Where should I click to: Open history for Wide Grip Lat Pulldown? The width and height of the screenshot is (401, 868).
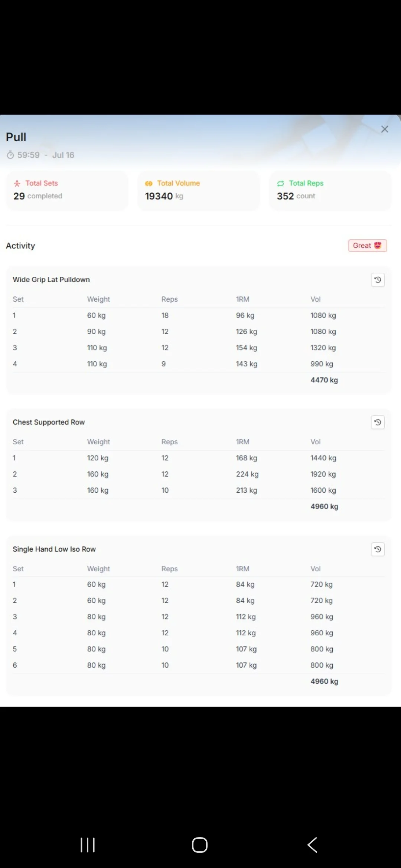[x=378, y=280]
